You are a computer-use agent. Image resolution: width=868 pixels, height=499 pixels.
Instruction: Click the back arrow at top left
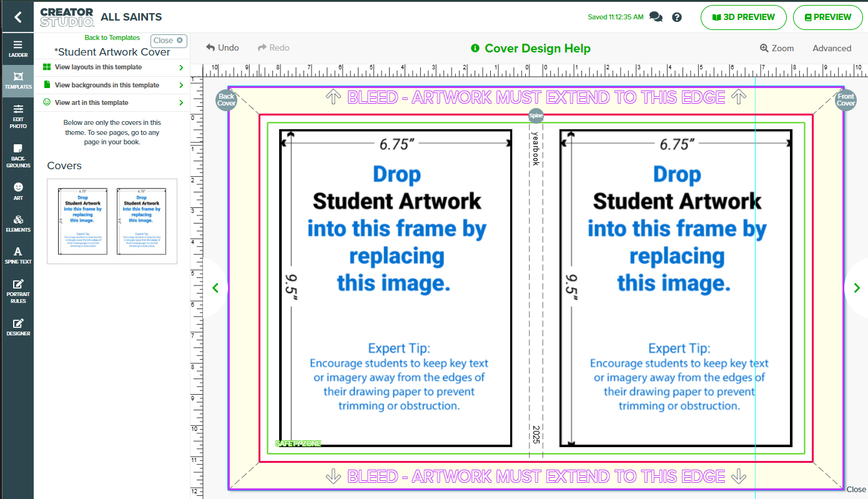(17, 17)
